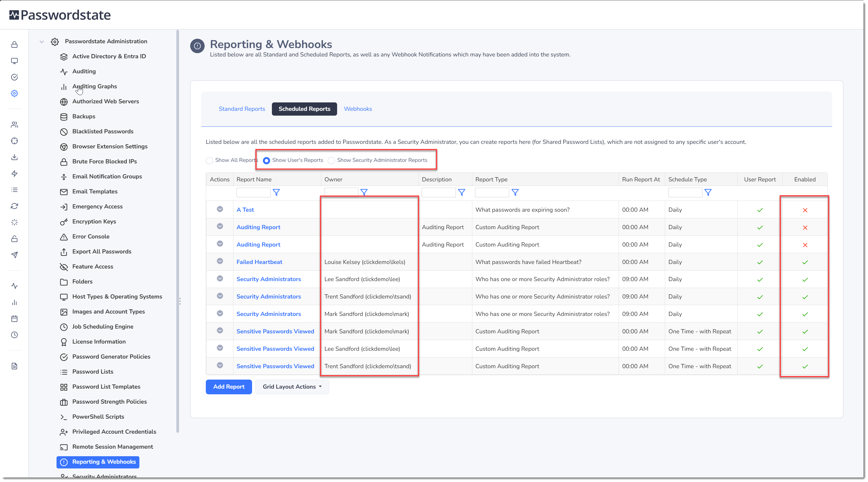Click the Report Type column filter funnel icon
The image size is (868, 482).
point(515,192)
